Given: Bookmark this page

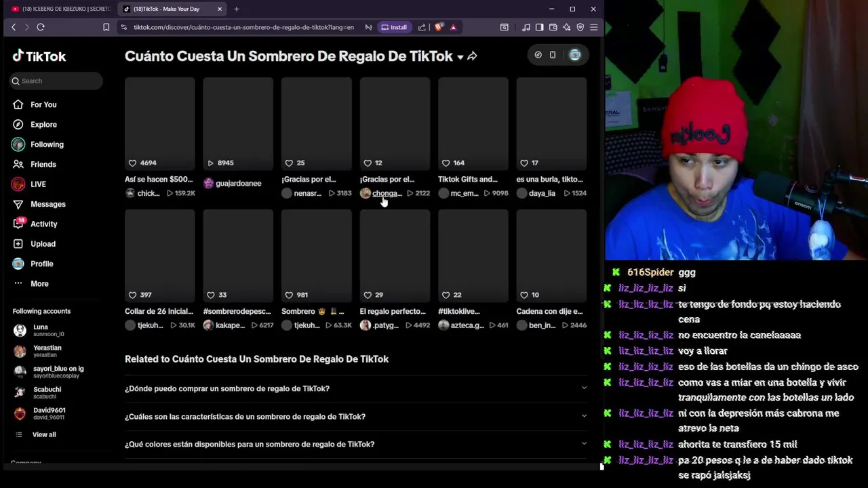Looking at the screenshot, I should coord(106,27).
